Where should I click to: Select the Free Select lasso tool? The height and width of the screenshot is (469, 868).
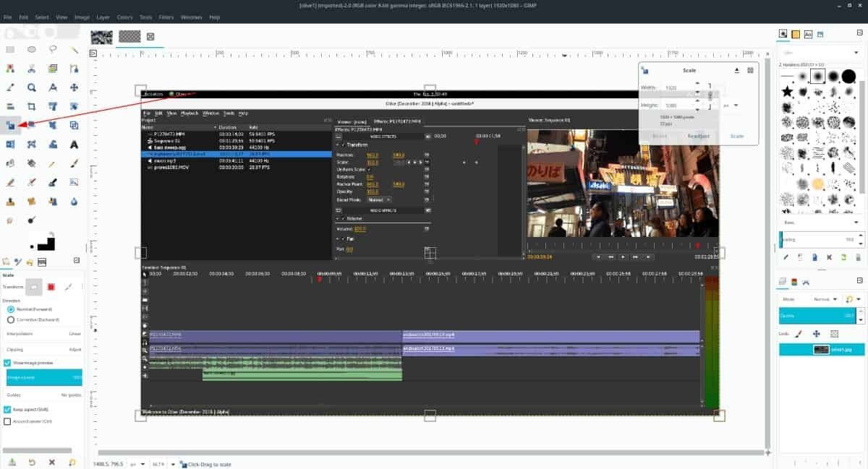[x=54, y=50]
